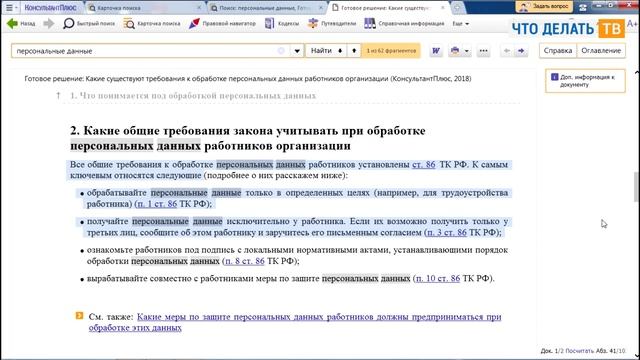Click the faded section 1 heading
Viewport: 640px width, 360px height.
point(193,96)
